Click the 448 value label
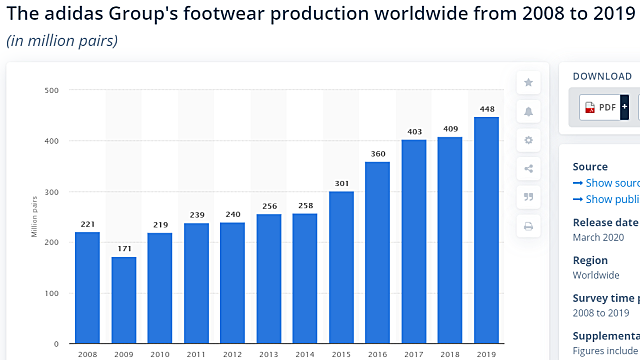Viewport: 640px width, 360px height. pyautogui.click(x=487, y=109)
